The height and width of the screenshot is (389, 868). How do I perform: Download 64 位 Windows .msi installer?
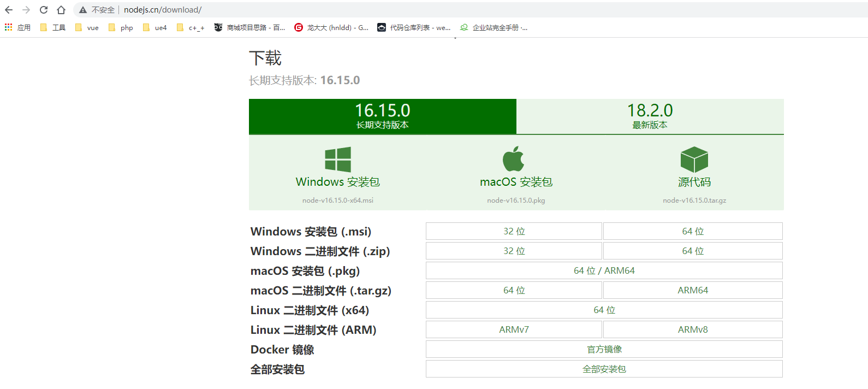click(x=693, y=231)
